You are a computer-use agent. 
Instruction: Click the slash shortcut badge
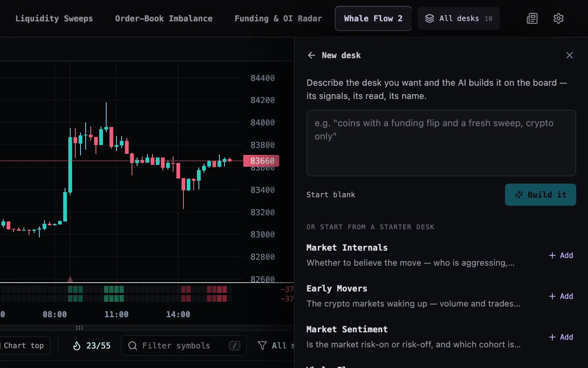pyautogui.click(x=234, y=346)
